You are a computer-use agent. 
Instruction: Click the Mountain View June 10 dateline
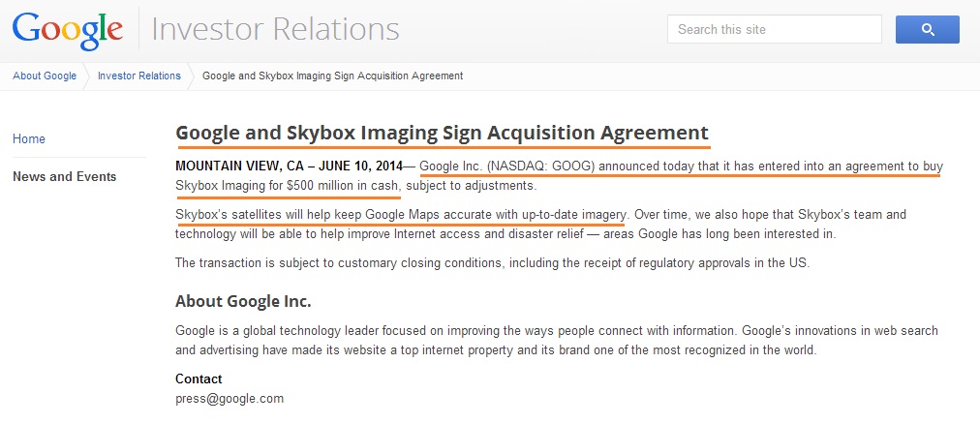click(290, 167)
